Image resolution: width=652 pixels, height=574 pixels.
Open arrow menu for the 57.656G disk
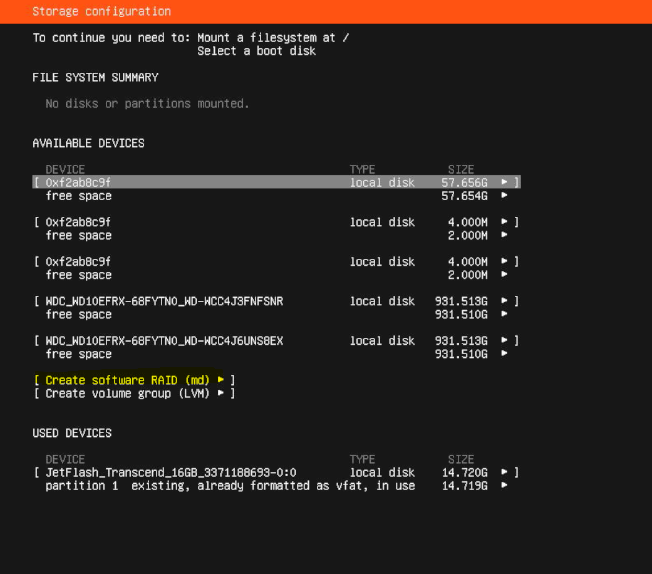coord(505,183)
